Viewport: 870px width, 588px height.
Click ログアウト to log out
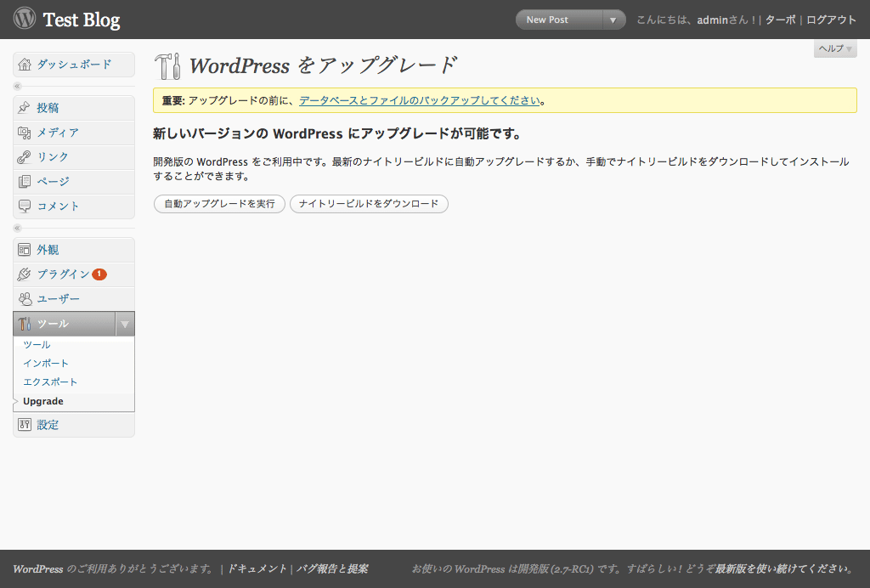[x=831, y=20]
